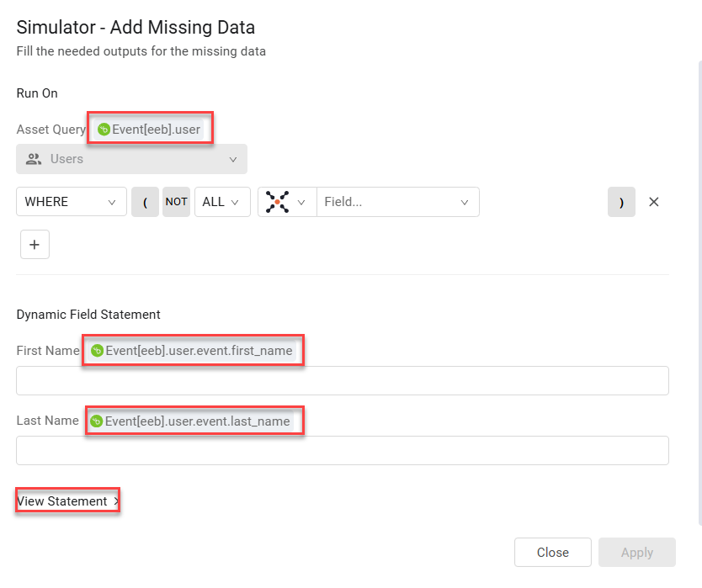702x588 pixels.
Task: Click the green icon in first_name chip
Action: [x=97, y=351]
